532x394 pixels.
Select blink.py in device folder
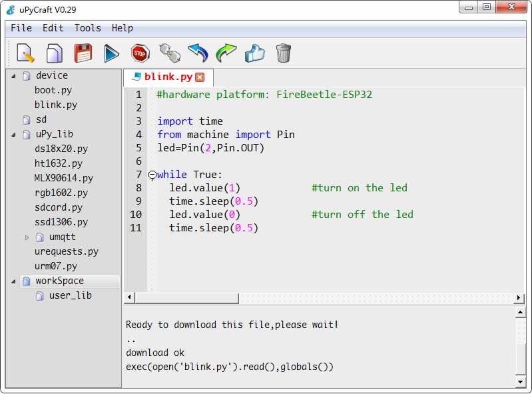tap(56, 105)
